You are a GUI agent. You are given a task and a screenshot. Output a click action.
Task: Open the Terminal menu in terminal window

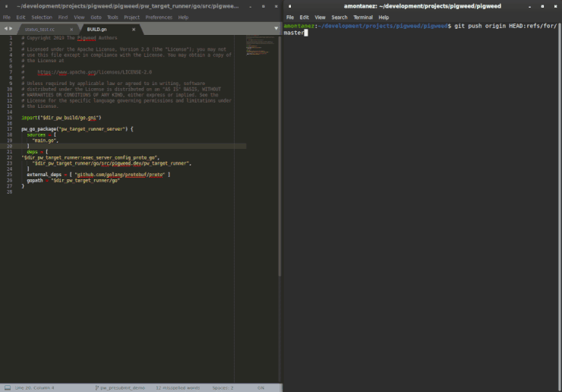coord(363,17)
